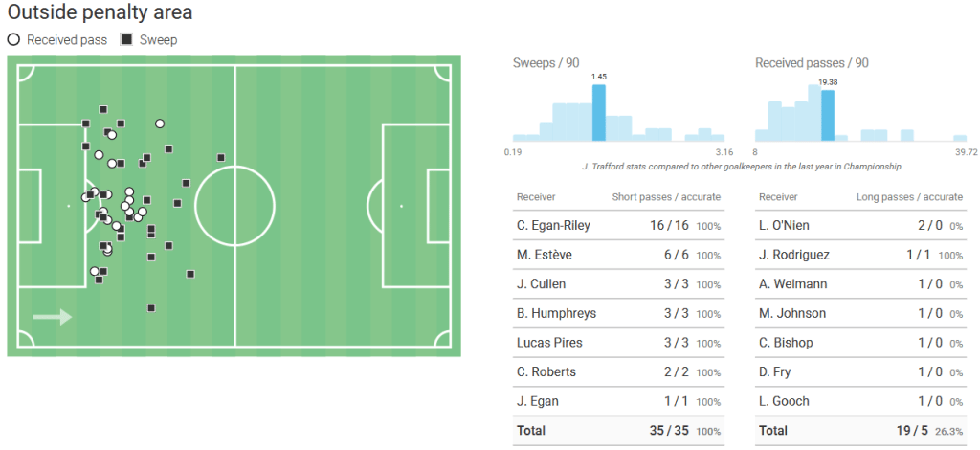Click the Long passes / accurate column header
Viewport: 980px width, 450px height.
pos(909,197)
